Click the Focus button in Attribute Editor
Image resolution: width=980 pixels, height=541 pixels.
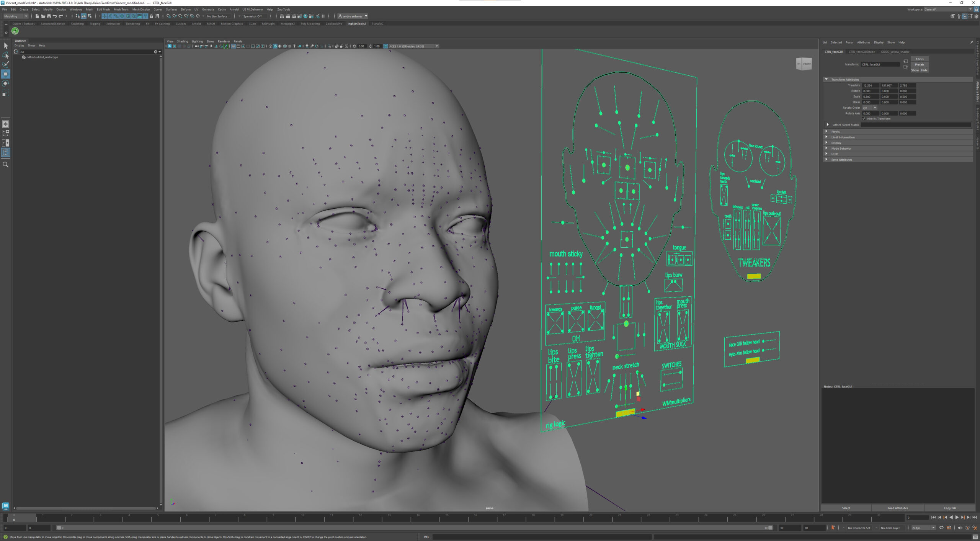[920, 59]
